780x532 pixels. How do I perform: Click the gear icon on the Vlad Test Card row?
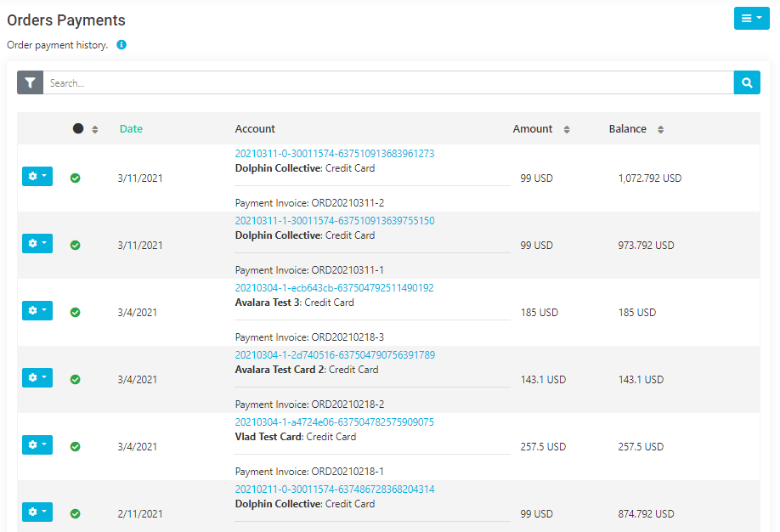point(32,444)
